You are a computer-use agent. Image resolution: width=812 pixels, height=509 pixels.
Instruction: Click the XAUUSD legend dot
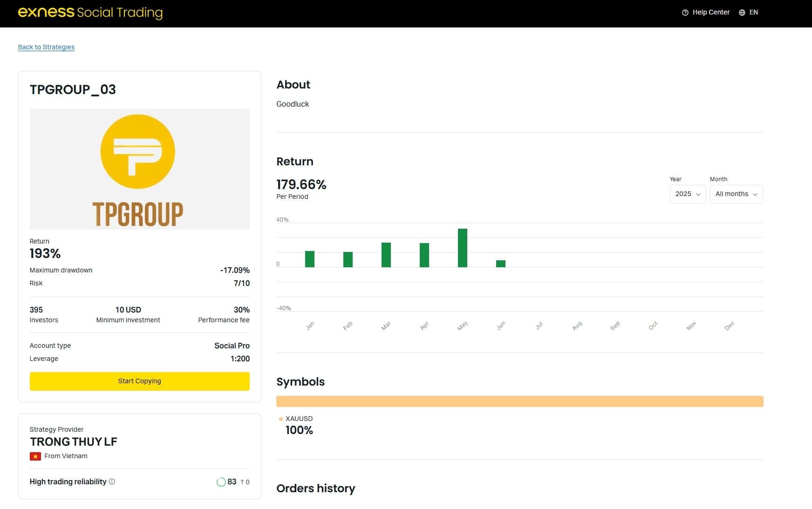coord(280,419)
